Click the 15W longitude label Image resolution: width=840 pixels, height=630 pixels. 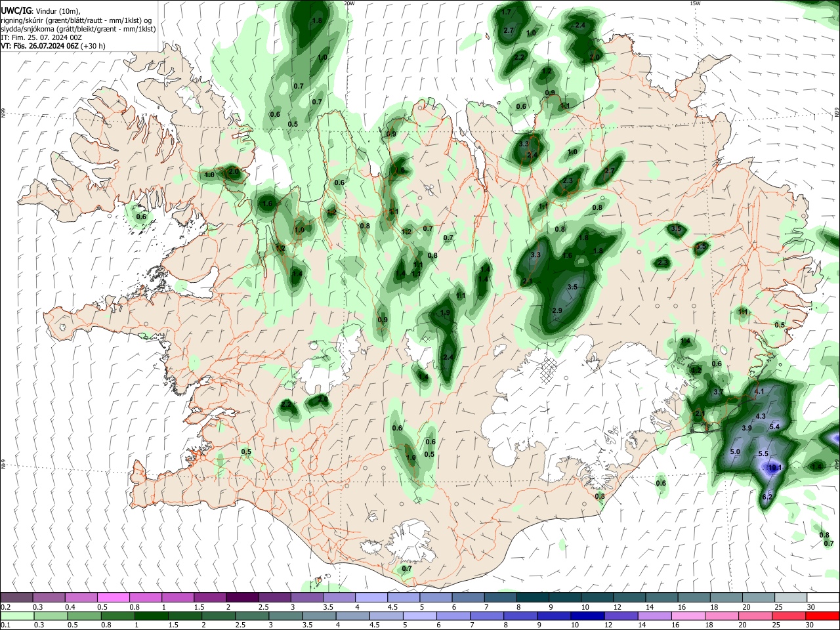pyautogui.click(x=695, y=3)
